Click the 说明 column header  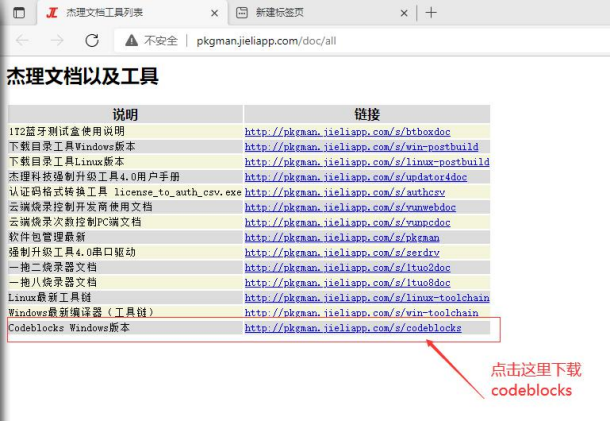point(125,114)
